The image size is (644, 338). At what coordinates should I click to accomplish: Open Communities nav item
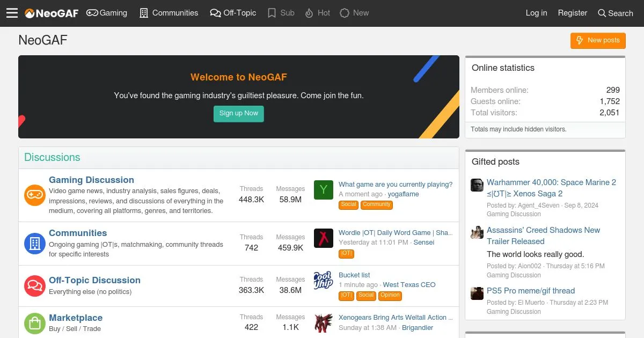tap(169, 13)
